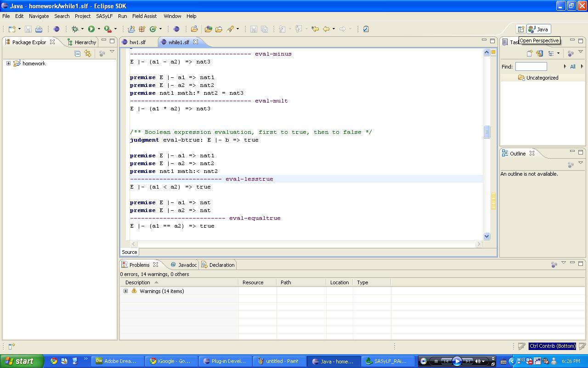588x368 pixels.
Task: Click the editor vertical scrollbar thumb
Action: pos(486,132)
